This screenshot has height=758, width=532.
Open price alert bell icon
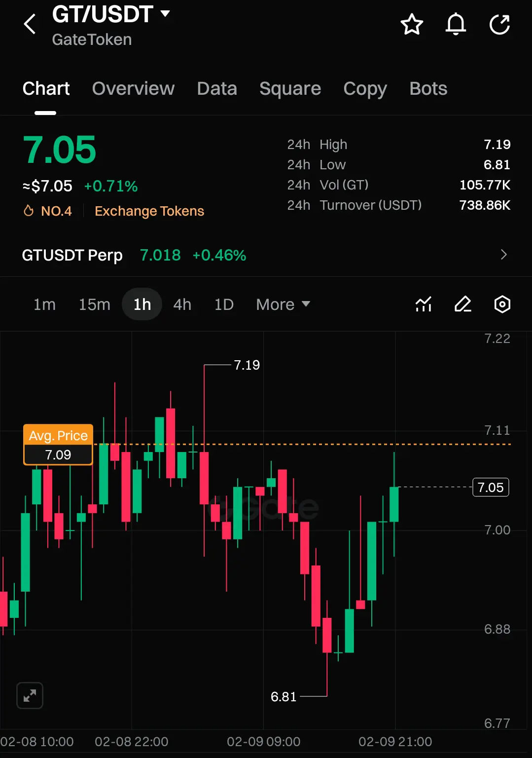[456, 24]
